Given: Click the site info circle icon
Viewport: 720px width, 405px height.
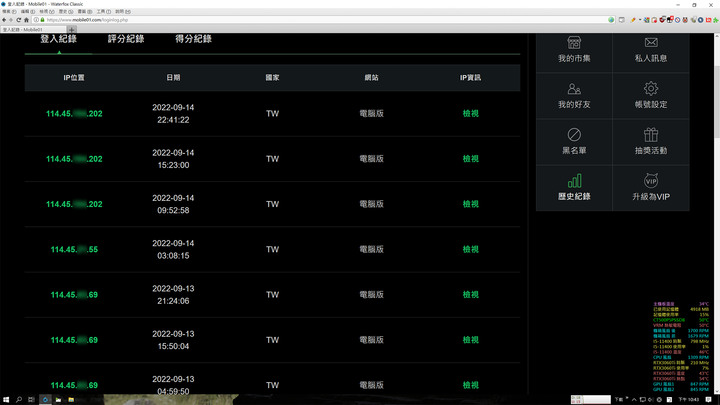Looking at the screenshot, I should pos(36,20).
